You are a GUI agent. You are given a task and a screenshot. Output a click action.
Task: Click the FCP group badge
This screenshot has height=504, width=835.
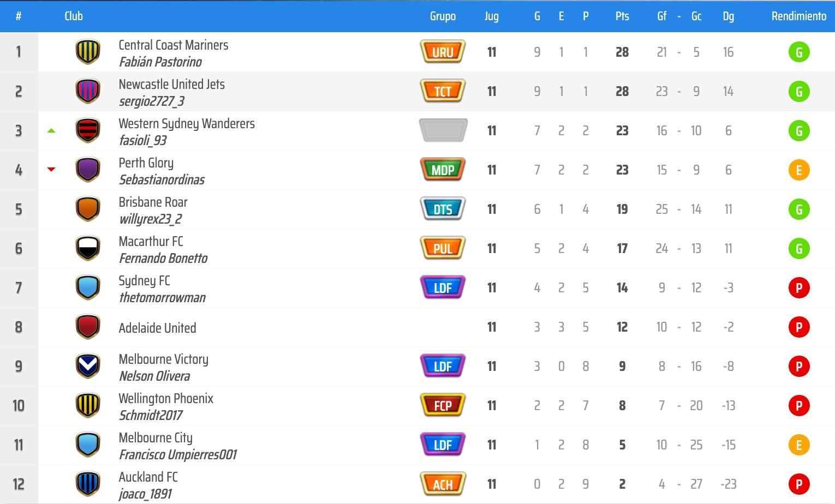(443, 405)
